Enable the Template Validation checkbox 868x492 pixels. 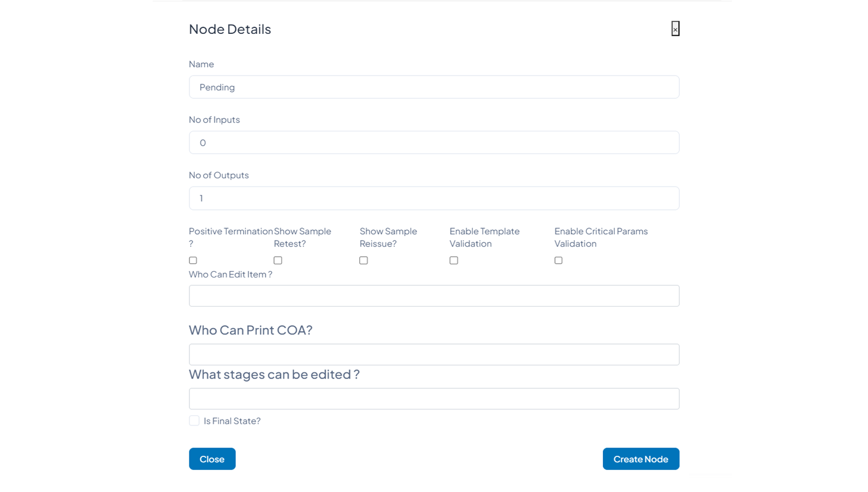coord(454,260)
